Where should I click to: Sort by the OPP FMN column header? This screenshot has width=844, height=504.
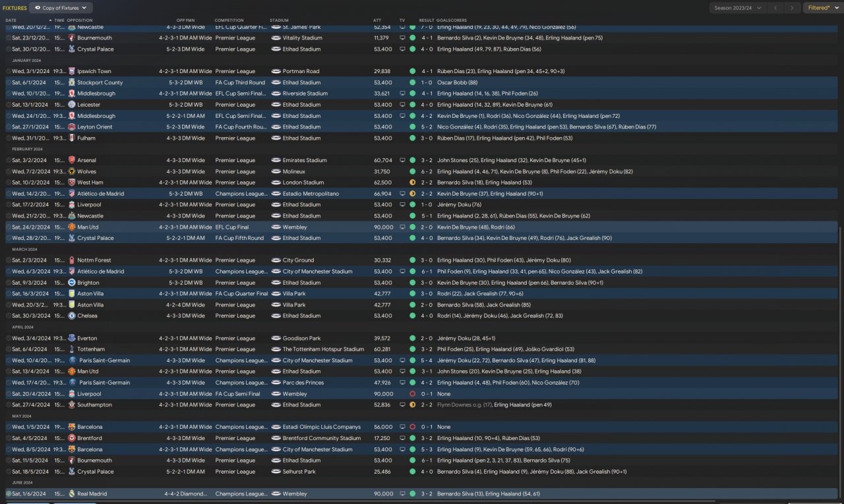(x=185, y=20)
